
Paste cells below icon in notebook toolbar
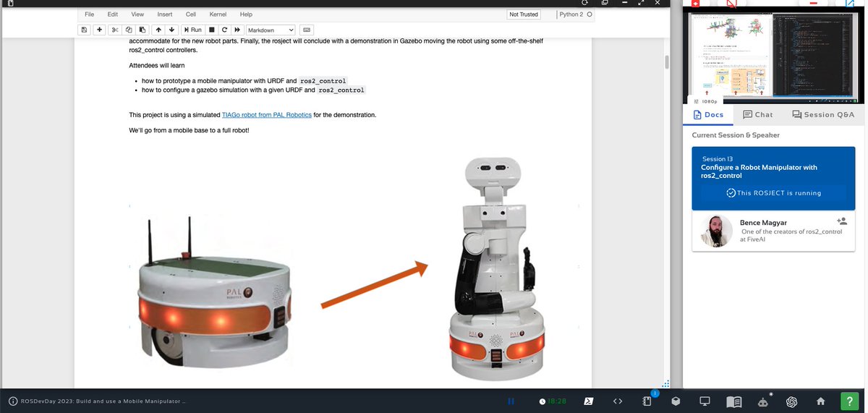(142, 30)
